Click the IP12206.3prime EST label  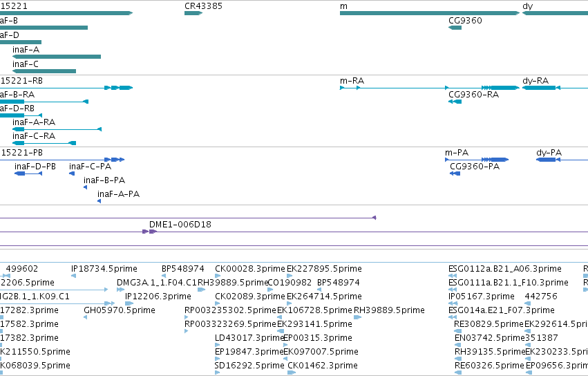point(158,297)
